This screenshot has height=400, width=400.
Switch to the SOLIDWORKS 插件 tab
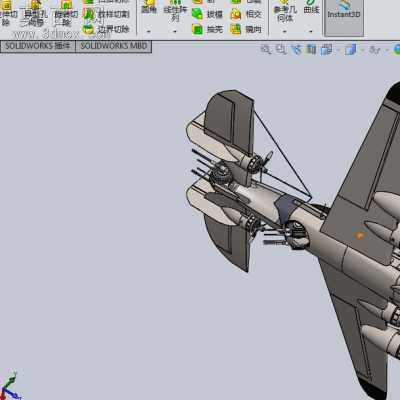[x=38, y=46]
